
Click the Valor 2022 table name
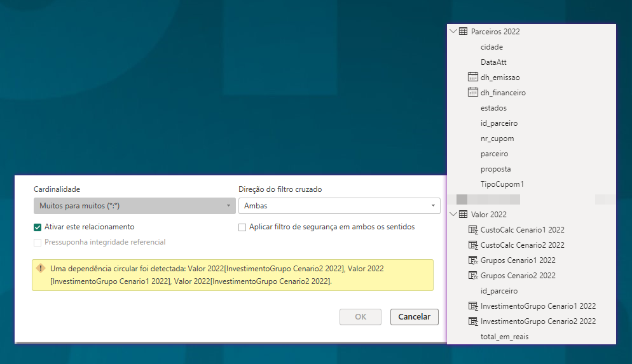488,215
